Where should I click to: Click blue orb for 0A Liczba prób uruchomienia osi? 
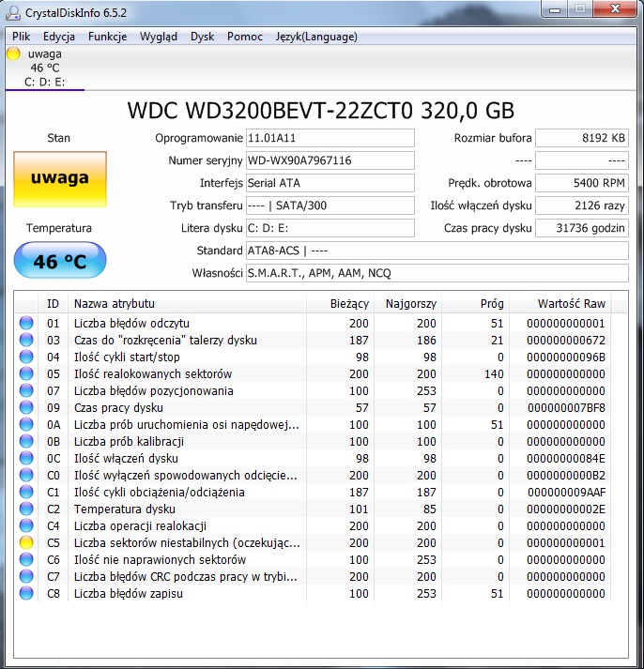[x=26, y=424]
